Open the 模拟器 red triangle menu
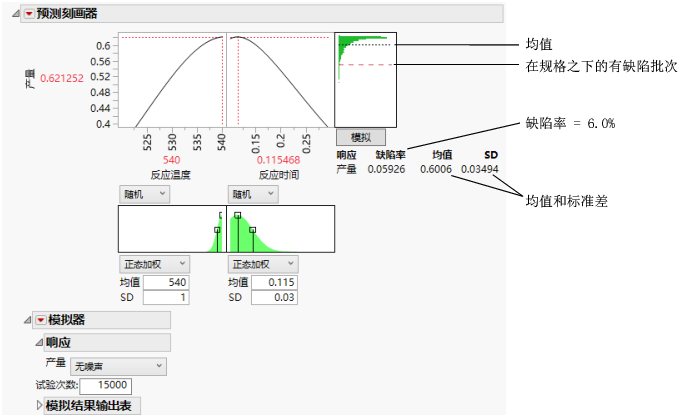 41,320
